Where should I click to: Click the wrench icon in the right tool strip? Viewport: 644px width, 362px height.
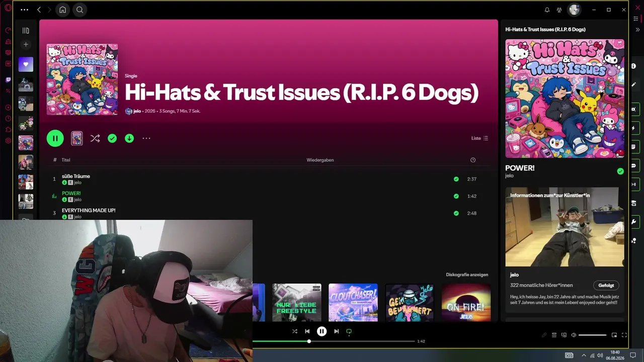tap(634, 222)
